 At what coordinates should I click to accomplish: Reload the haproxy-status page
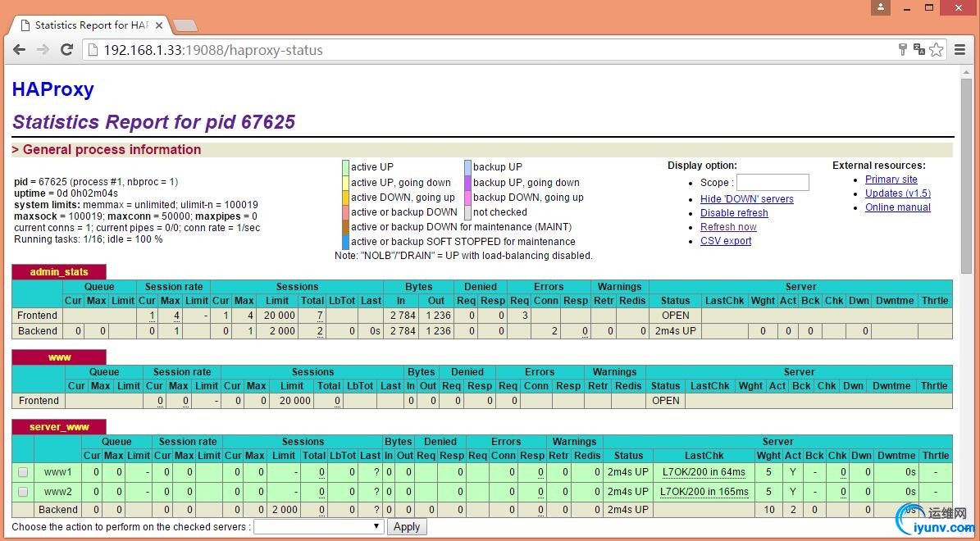tap(67, 50)
